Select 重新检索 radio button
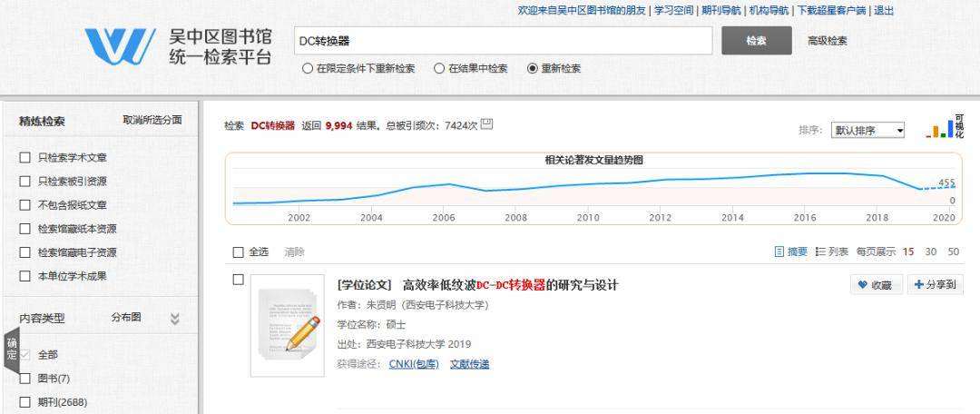Viewport: 980px width, 414px height. tap(532, 68)
